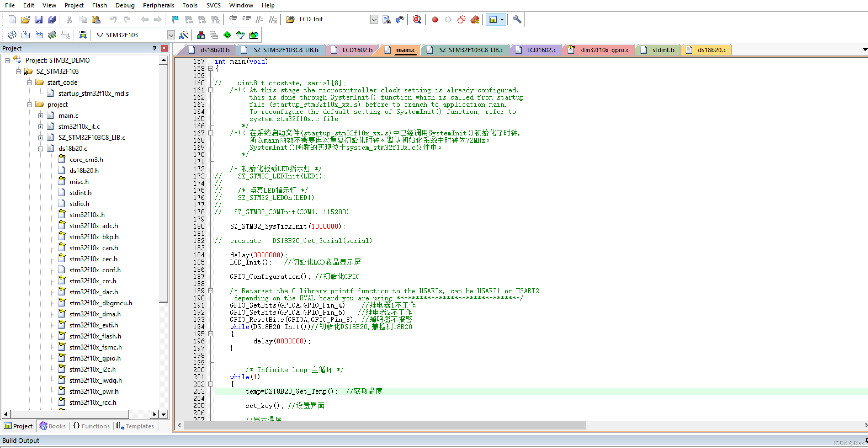Start the debug session magnifier icon
The width and height of the screenshot is (868, 448).
pyautogui.click(x=417, y=20)
